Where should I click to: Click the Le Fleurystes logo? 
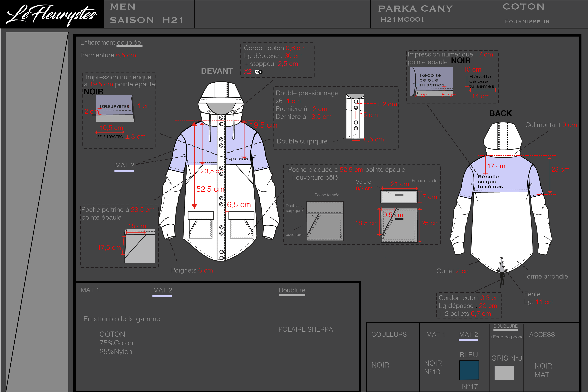tap(52, 14)
